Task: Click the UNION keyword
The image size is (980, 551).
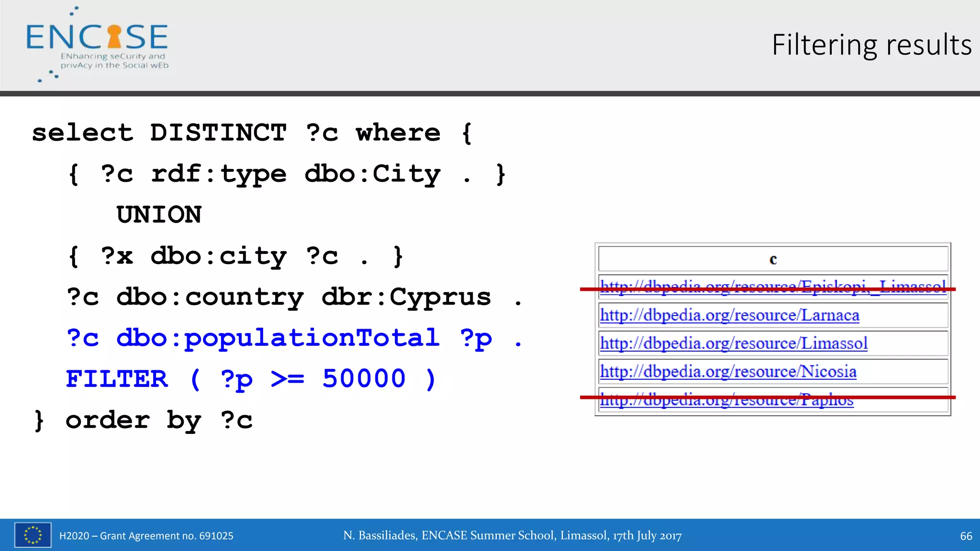Action: click(159, 215)
